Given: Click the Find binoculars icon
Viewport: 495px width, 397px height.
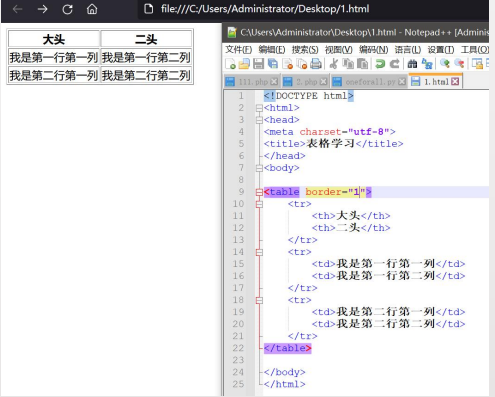Looking at the screenshot, I should pos(412,63).
